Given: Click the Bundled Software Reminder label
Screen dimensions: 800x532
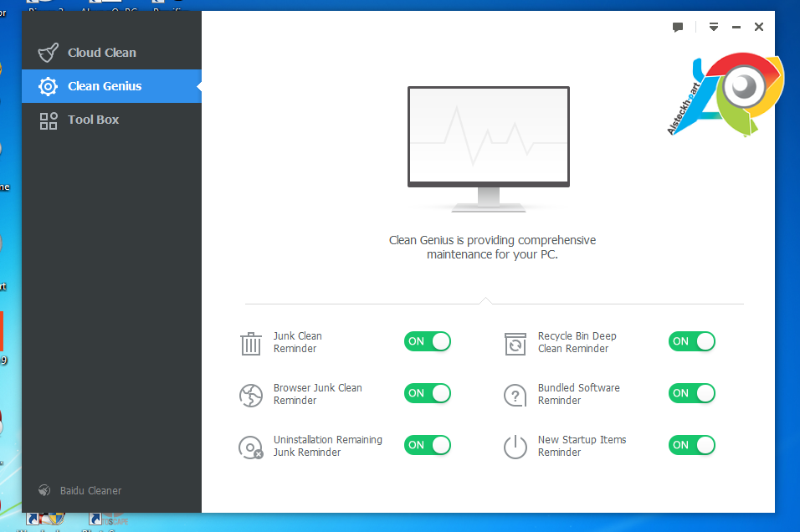Looking at the screenshot, I should (579, 394).
